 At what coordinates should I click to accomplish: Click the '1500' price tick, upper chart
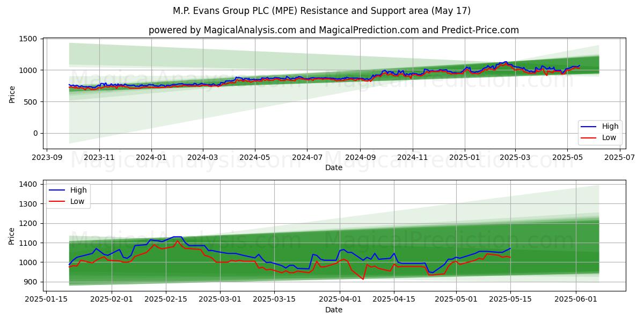(x=28, y=39)
